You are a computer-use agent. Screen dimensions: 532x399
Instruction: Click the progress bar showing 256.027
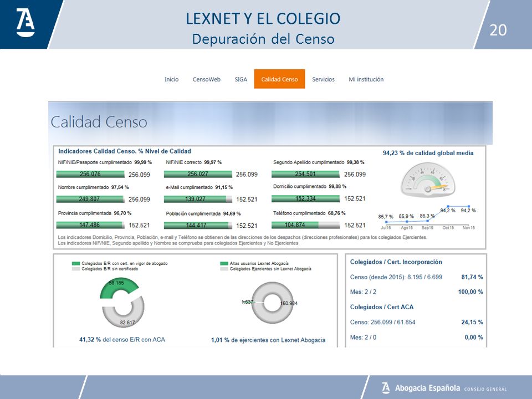click(198, 174)
